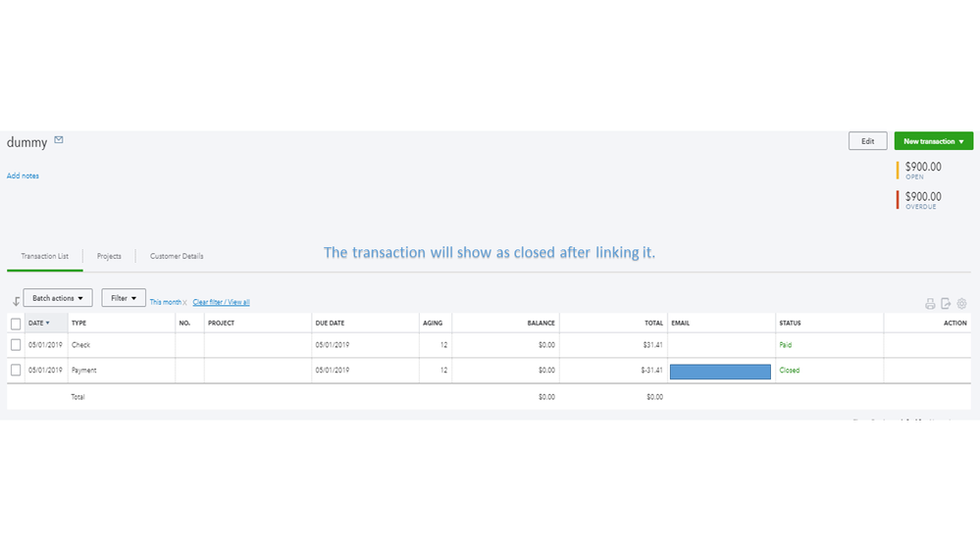Switch to the Projects tab
This screenshot has height=551, width=980.
[109, 257]
